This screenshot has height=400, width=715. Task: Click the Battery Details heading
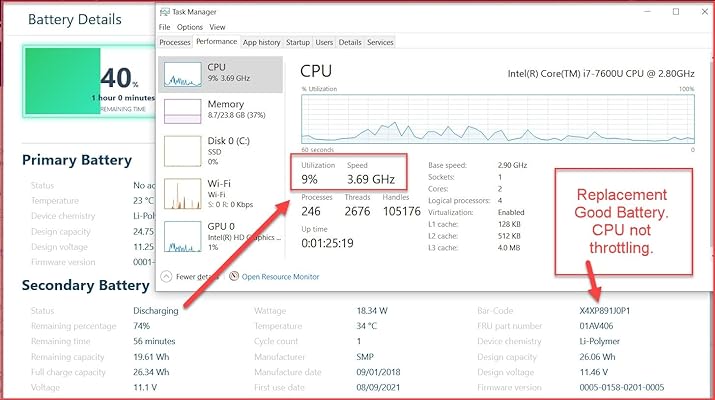click(x=75, y=20)
